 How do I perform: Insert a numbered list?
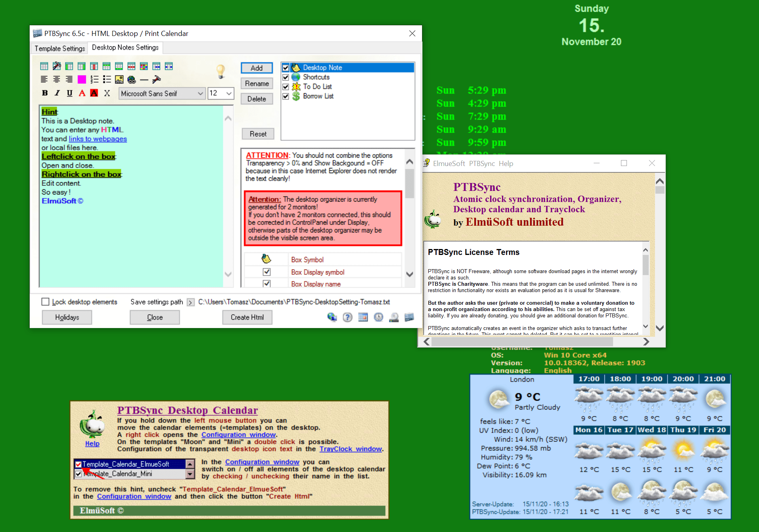(94, 79)
